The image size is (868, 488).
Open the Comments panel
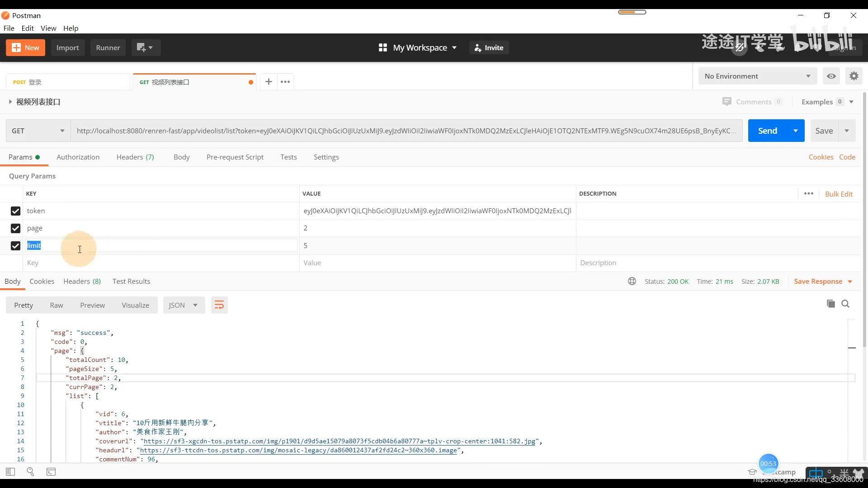point(752,102)
